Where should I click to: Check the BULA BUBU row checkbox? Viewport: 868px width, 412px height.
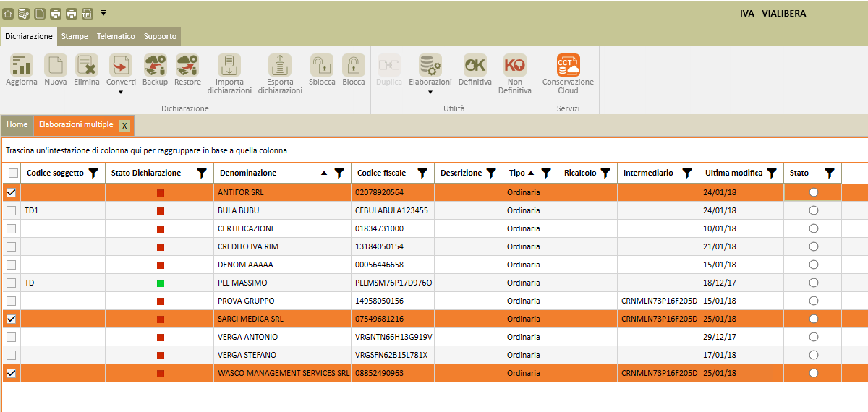[11, 210]
